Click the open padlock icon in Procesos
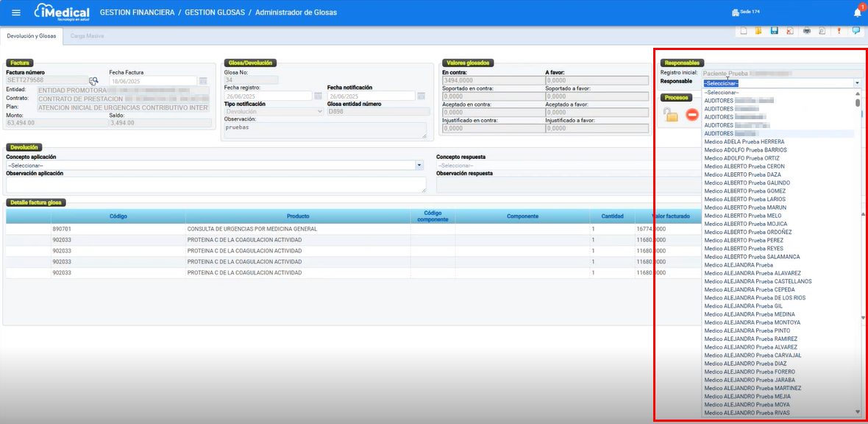Image resolution: width=868 pixels, height=424 pixels. 669,114
